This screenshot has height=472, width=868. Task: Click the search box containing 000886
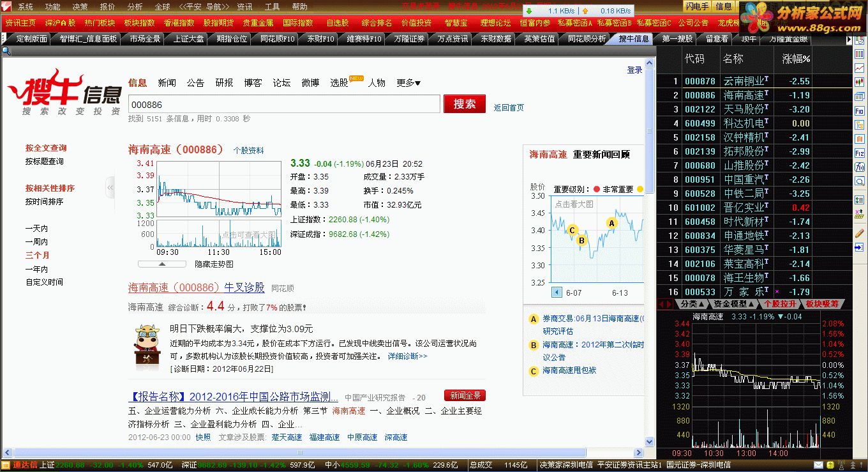(284, 104)
